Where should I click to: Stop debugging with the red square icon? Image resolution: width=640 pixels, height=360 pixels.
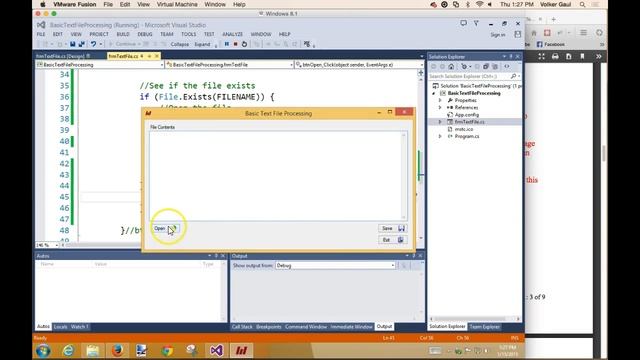(x=236, y=44)
